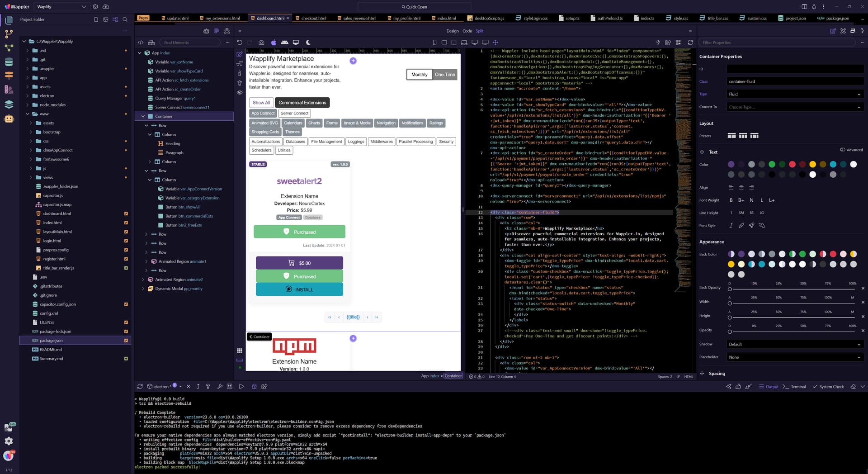Apply italic font style icon
This screenshot has height=474, width=868.
click(x=731, y=225)
